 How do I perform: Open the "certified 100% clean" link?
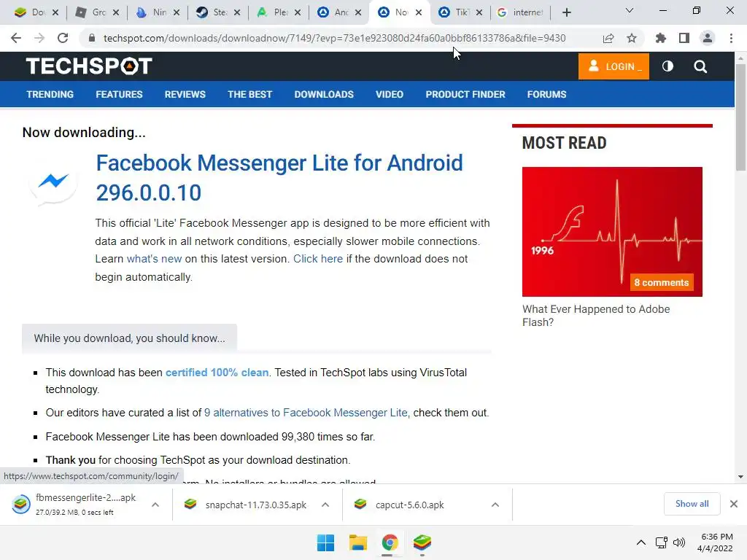[217, 373]
